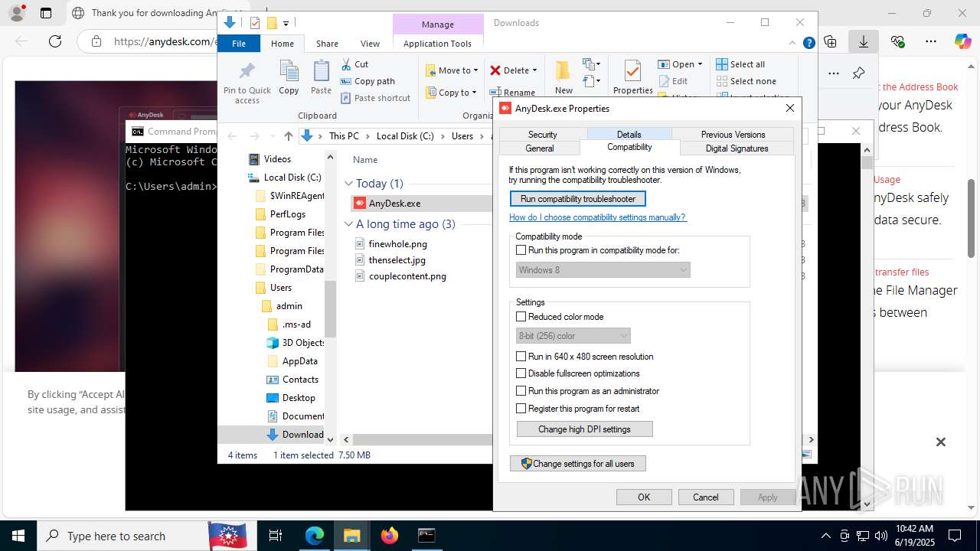Image resolution: width=980 pixels, height=551 pixels.
Task: Enable Run this program in compatibility mode
Action: [521, 250]
